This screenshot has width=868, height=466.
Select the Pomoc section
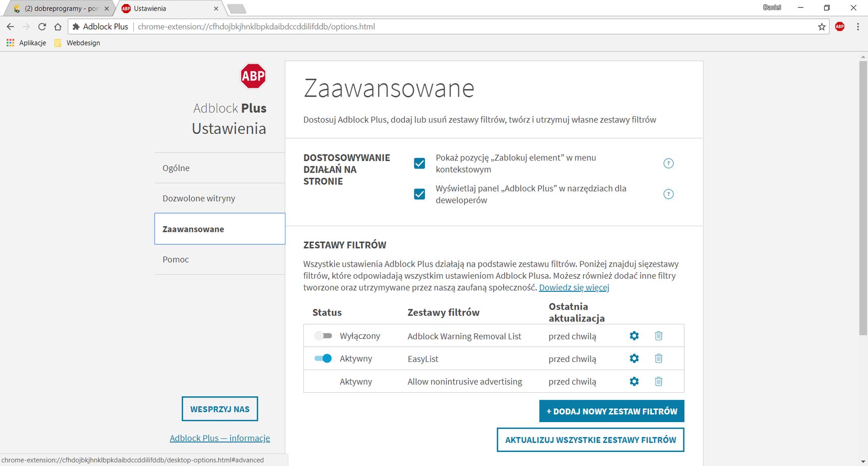[220, 260]
